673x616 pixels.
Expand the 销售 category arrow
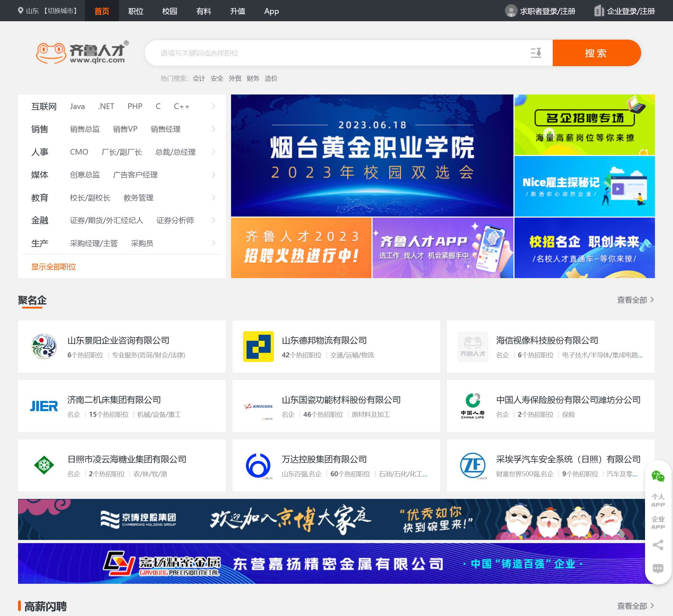pyautogui.click(x=213, y=129)
